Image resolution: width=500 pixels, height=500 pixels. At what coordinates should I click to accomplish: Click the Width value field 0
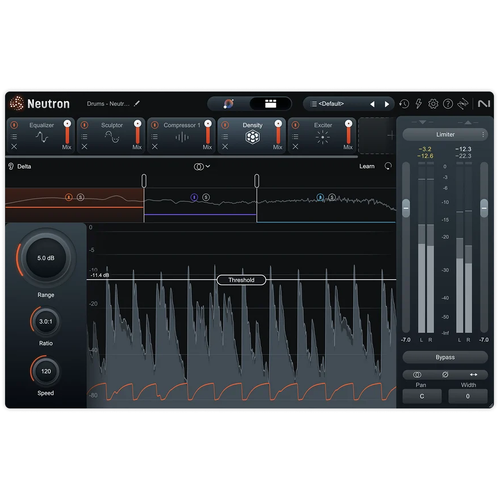(x=468, y=396)
